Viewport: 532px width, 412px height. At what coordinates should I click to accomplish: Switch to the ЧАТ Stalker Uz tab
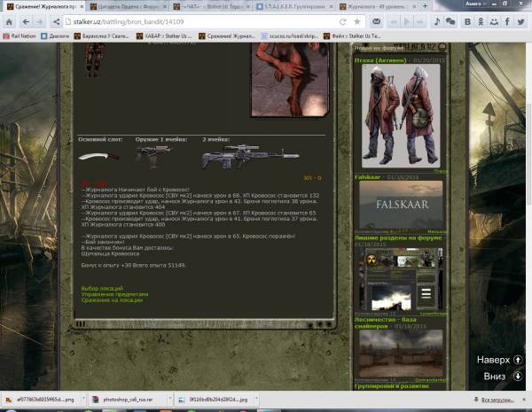click(210, 6)
